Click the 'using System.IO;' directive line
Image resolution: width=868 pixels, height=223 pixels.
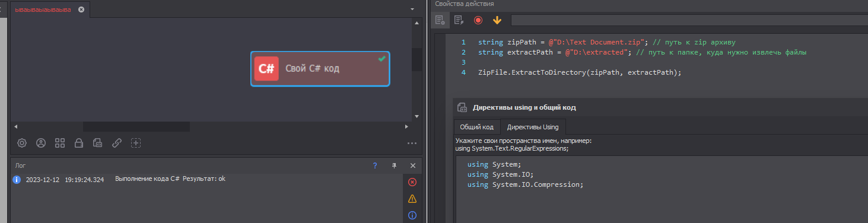pos(501,174)
